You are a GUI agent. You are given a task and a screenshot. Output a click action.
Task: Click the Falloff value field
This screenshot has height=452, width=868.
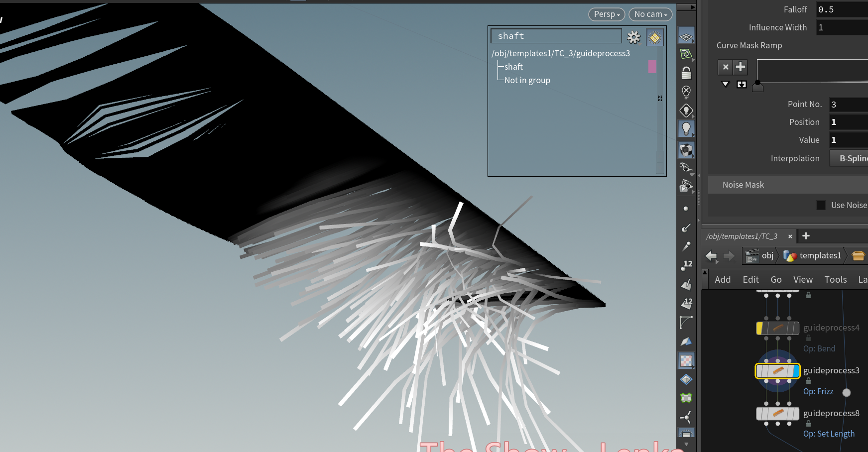point(842,9)
